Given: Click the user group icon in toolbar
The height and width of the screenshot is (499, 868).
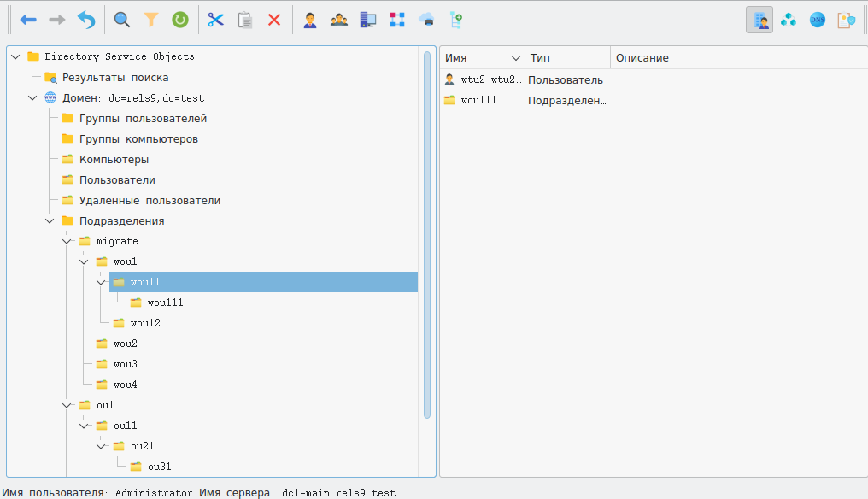Looking at the screenshot, I should (339, 20).
